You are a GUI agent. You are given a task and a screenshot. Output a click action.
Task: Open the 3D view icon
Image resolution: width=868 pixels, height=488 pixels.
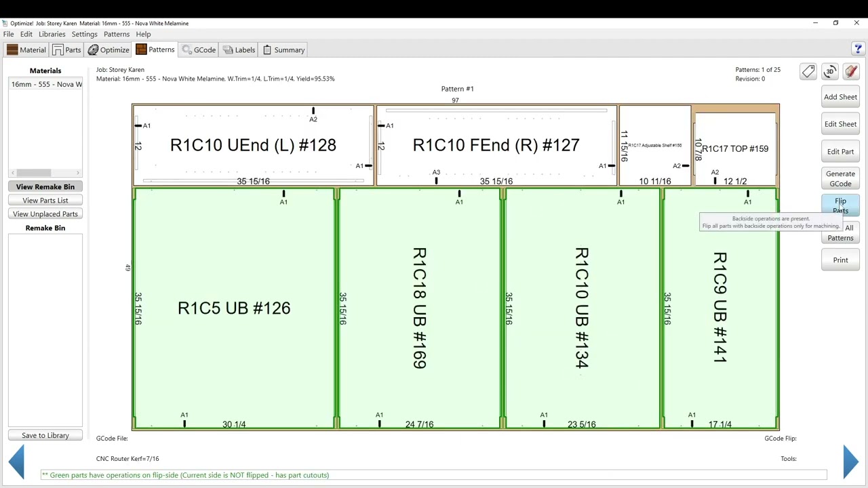pos(830,72)
